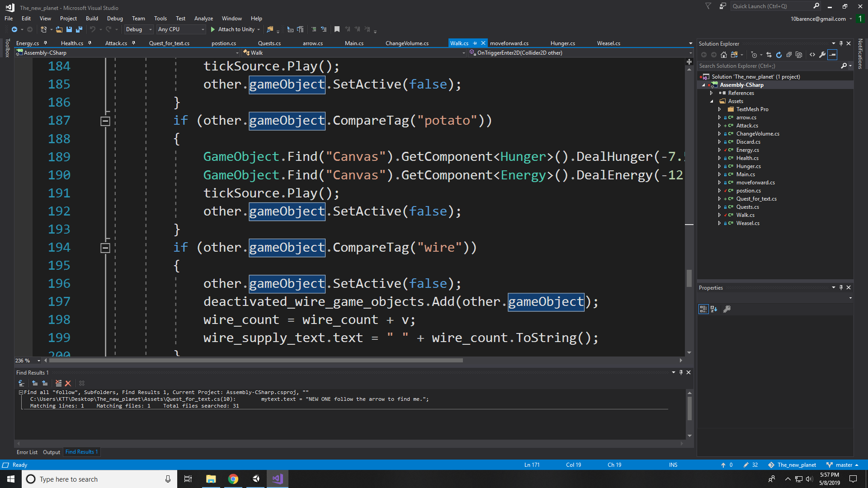Click the Collapse All icon in Solution Explorer

click(x=789, y=55)
